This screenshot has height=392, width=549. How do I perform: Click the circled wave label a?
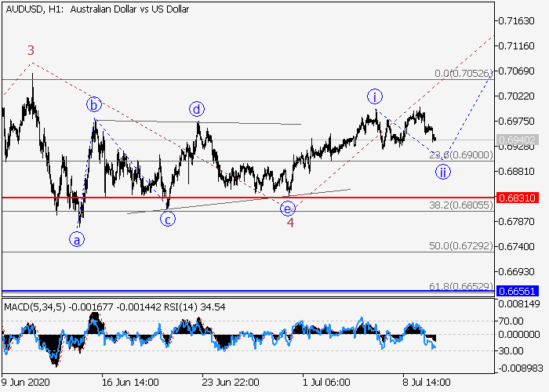(77, 240)
